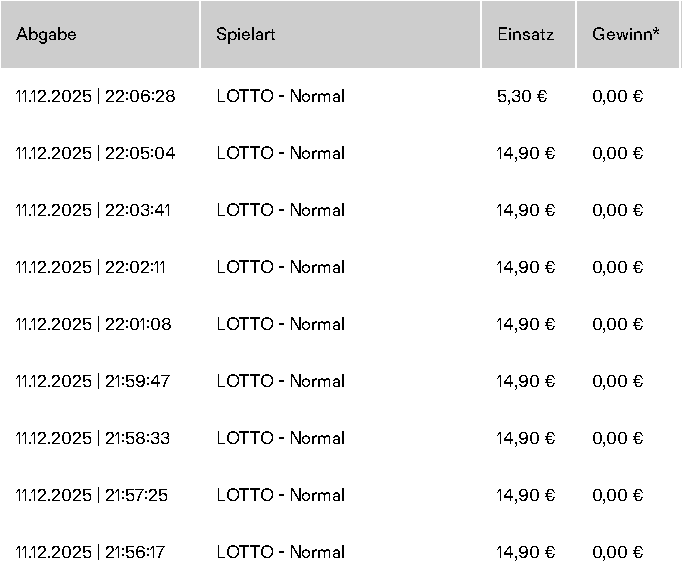
Task: Click the Abgabe column header
Action: [x=47, y=34]
